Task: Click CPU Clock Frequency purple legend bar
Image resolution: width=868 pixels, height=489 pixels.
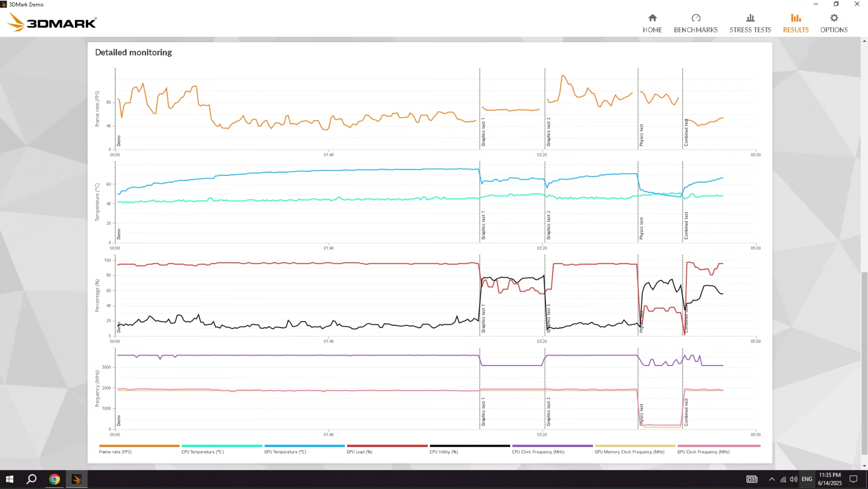Action: coord(552,446)
